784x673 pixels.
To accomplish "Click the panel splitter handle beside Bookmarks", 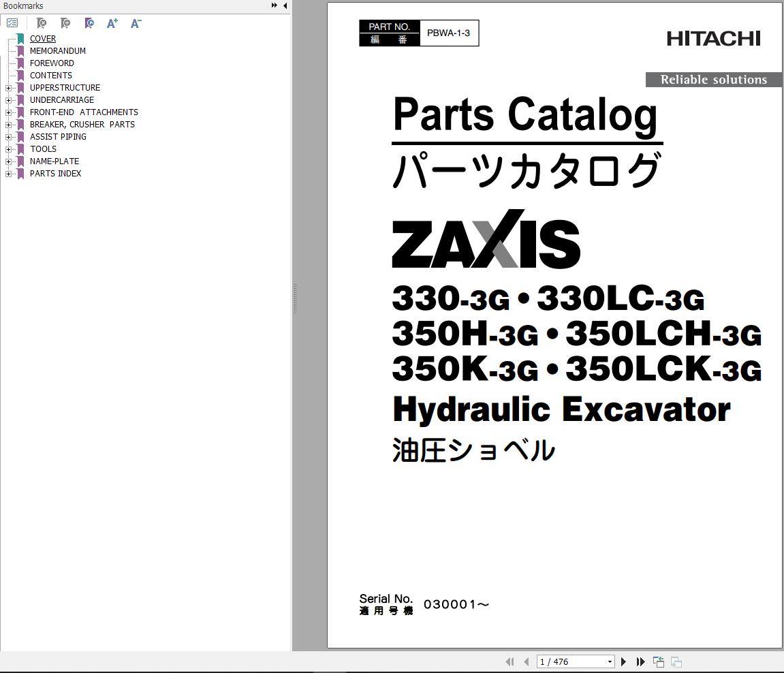I will tap(295, 298).
